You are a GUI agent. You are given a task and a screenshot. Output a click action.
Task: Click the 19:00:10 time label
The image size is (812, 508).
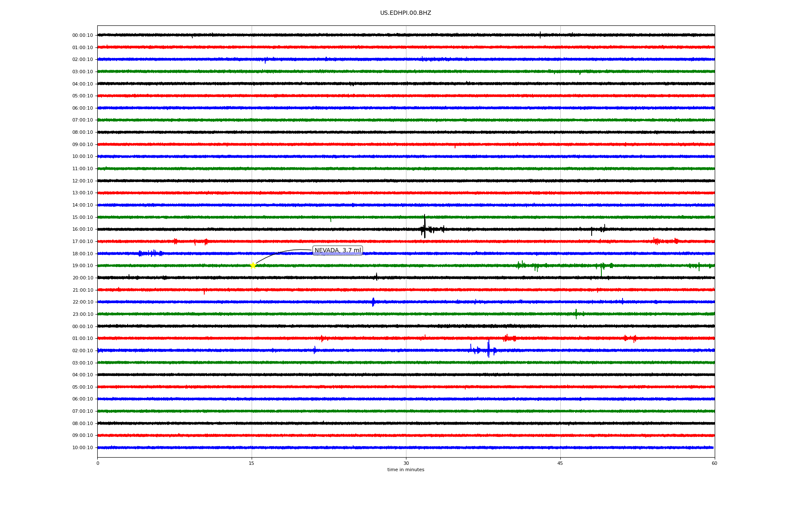(82, 266)
